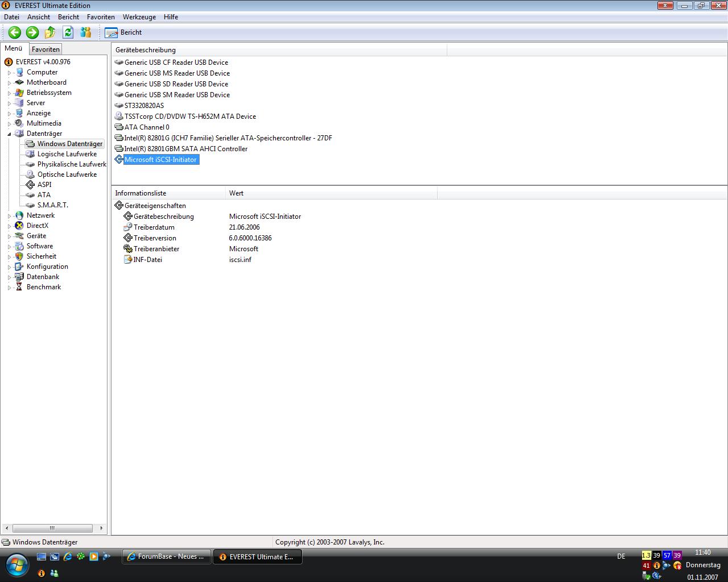Select the Computer icon in the tree

pyautogui.click(x=19, y=72)
